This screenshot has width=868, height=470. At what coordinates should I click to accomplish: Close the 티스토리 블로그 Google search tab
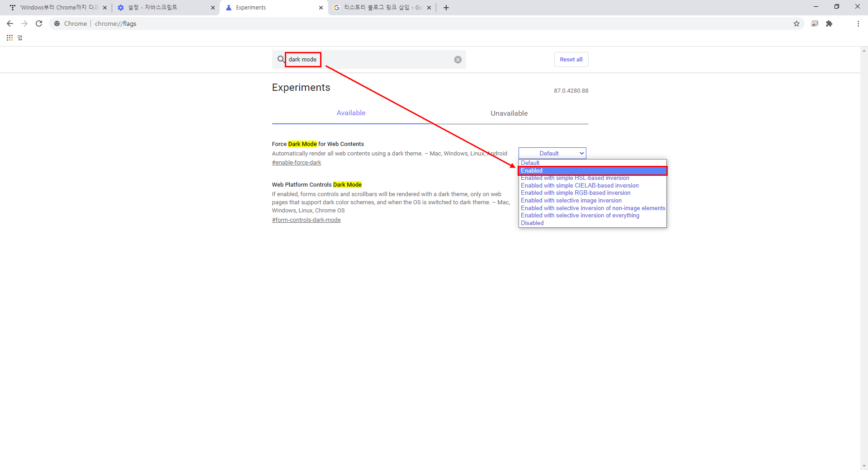tap(429, 8)
